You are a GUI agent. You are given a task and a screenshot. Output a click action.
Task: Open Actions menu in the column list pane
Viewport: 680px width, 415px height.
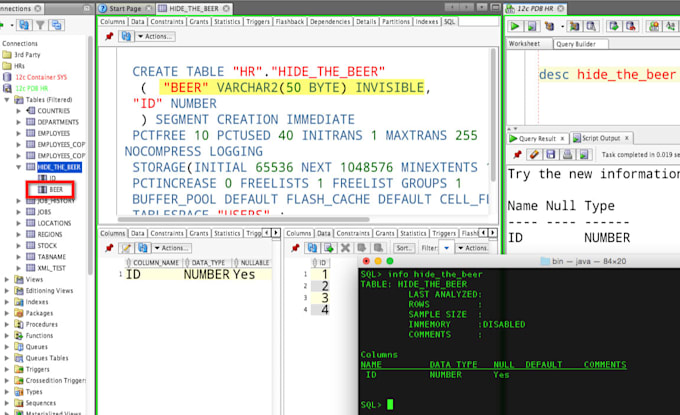[x=172, y=248]
